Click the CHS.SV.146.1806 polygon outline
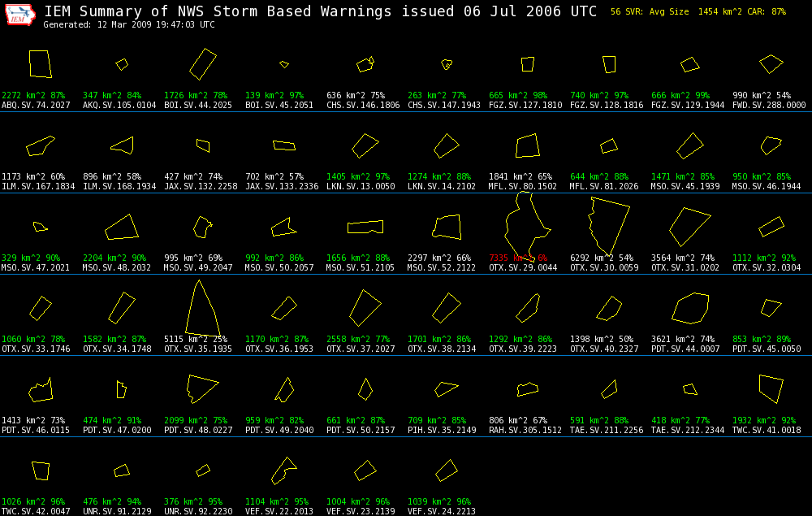This screenshot has height=516, width=812. [x=365, y=64]
